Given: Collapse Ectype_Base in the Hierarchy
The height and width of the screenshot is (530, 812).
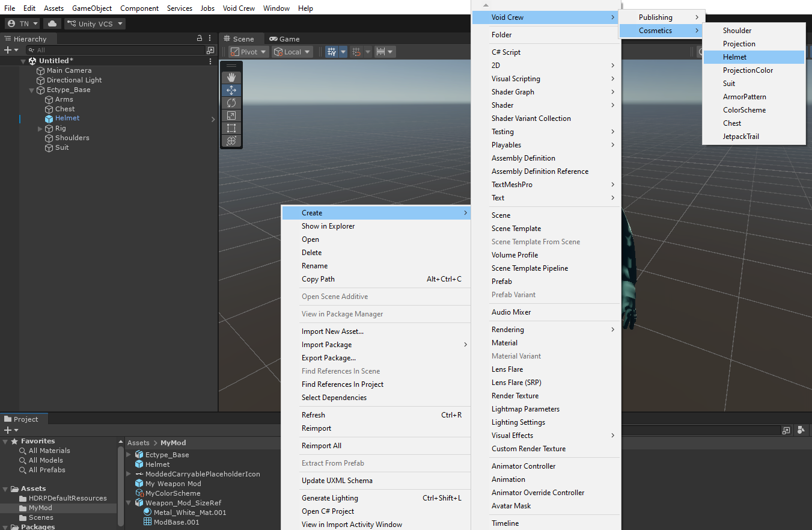Looking at the screenshot, I should (32, 90).
